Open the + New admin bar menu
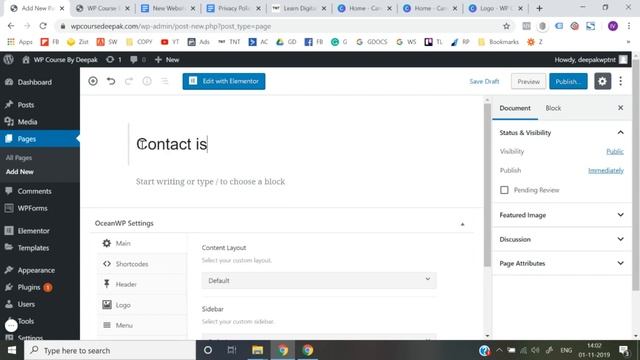The height and width of the screenshot is (360, 640). click(167, 60)
